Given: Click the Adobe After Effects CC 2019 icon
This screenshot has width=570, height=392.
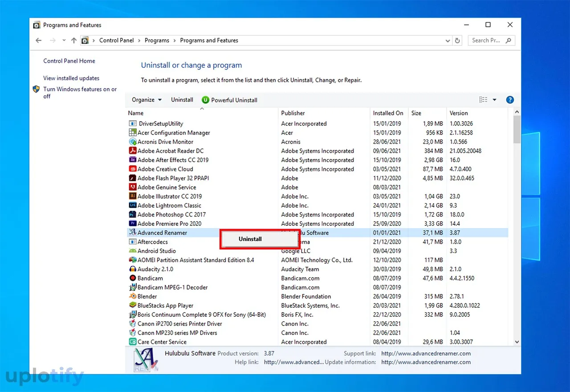Looking at the screenshot, I should click(x=132, y=160).
